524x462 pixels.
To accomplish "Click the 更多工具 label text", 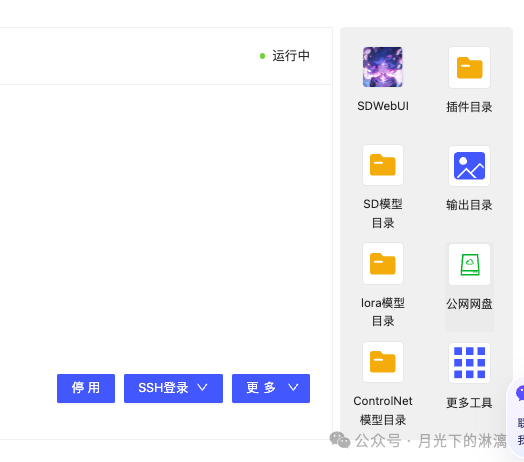I will click(469, 403).
